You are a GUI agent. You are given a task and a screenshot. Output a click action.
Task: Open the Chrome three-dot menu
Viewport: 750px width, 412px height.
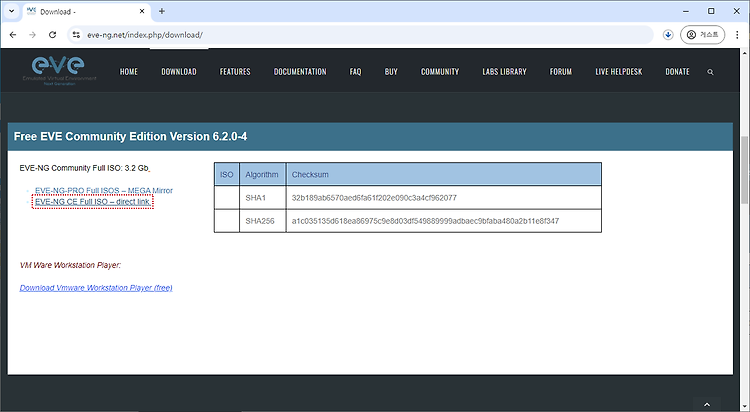tap(737, 35)
